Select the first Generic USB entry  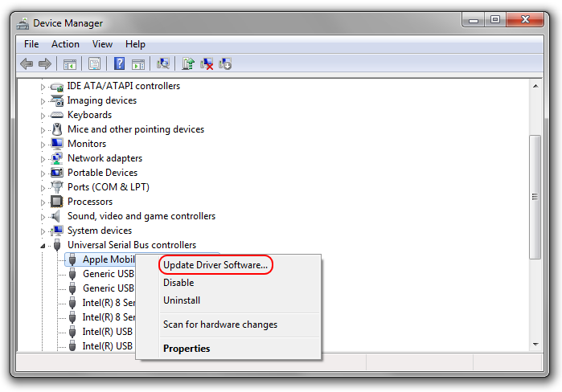(x=109, y=274)
